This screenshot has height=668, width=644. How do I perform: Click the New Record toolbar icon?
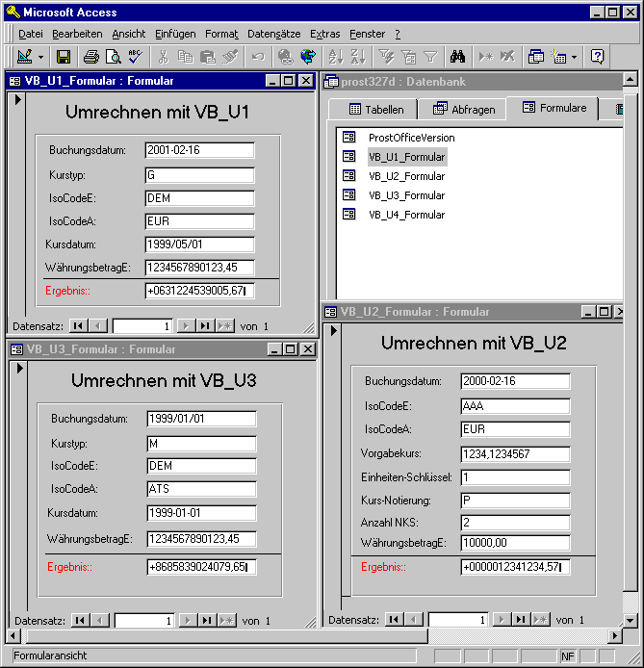485,57
